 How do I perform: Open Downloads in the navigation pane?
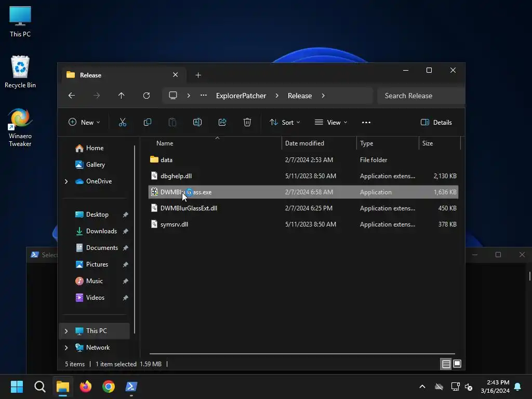pyautogui.click(x=101, y=231)
